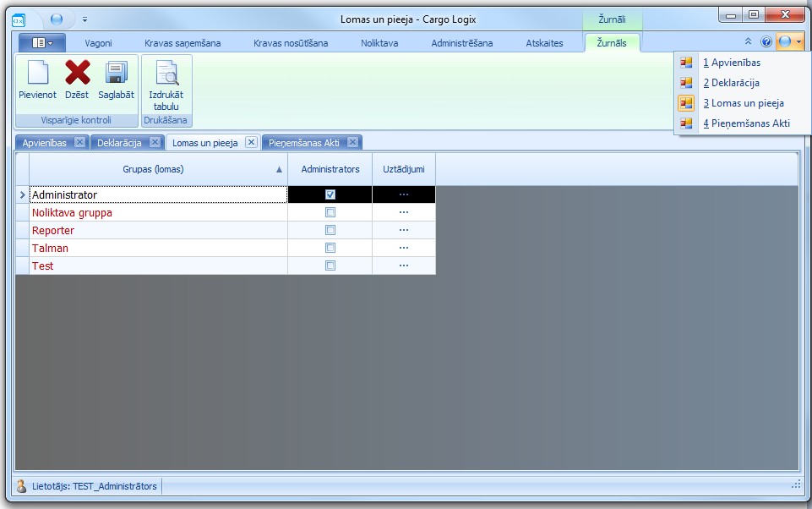Sort by Grupas (lomas) column header
The image size is (812, 509).
coord(153,169)
